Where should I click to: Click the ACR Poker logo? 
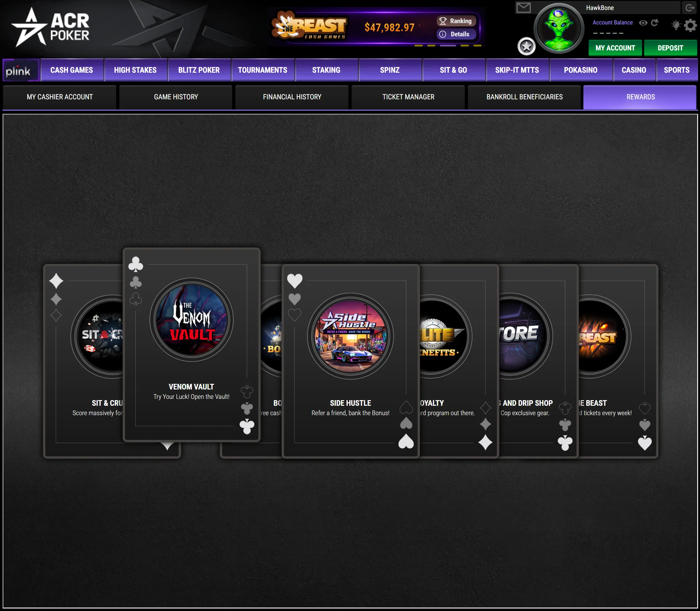coord(50,27)
